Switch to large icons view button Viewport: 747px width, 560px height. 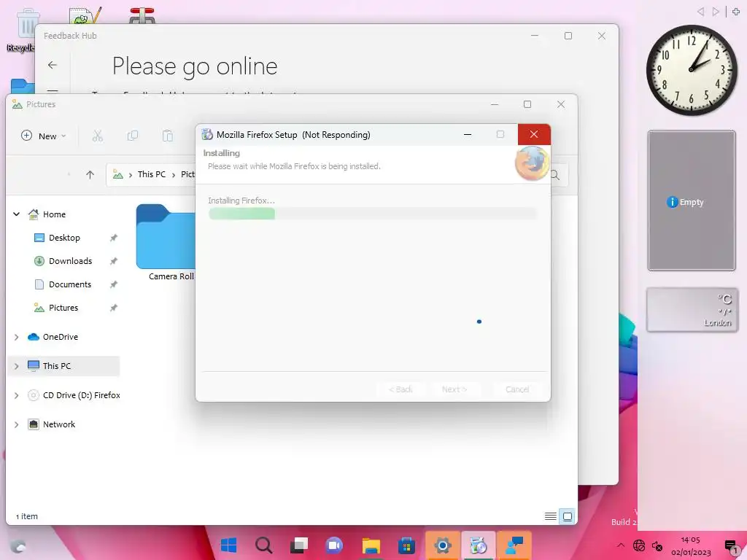click(568, 516)
